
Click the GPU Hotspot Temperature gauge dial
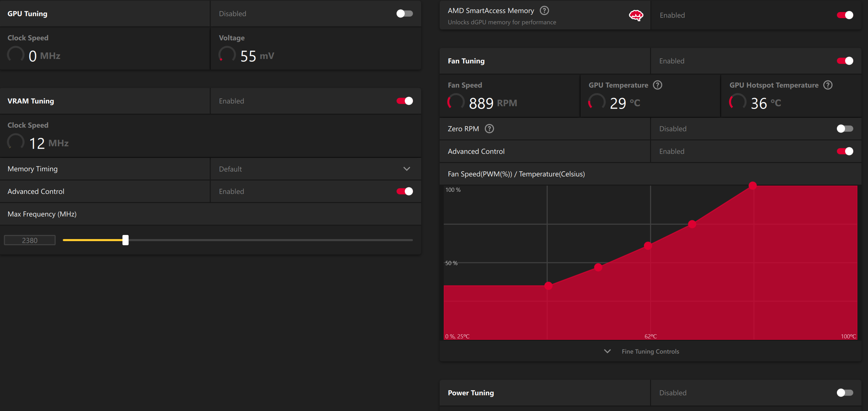[x=738, y=102]
